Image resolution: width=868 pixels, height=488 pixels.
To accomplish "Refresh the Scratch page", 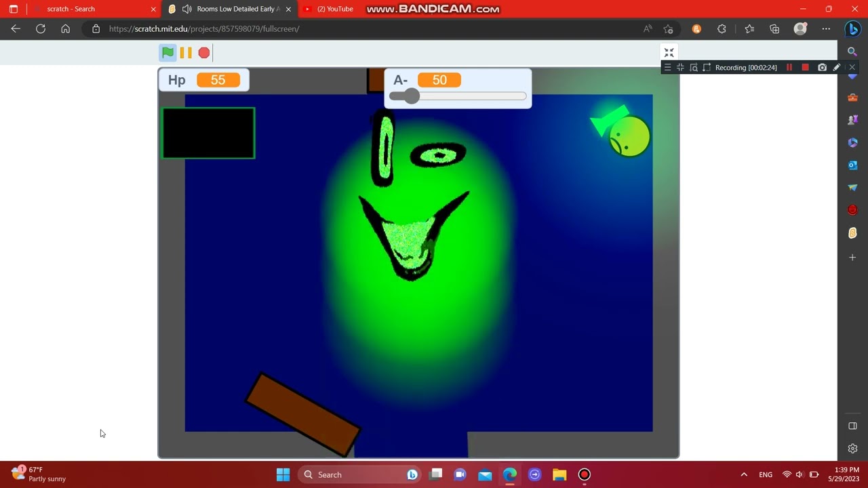I will tap(41, 28).
